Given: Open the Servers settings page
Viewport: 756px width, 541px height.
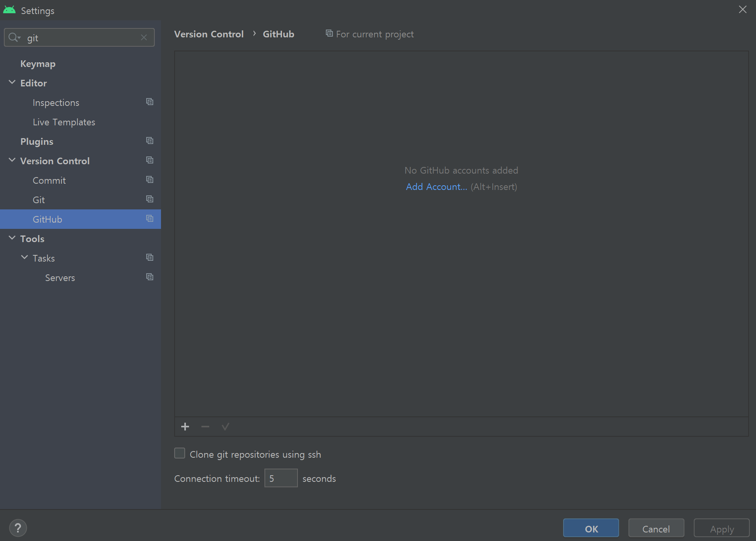Looking at the screenshot, I should pyautogui.click(x=60, y=278).
